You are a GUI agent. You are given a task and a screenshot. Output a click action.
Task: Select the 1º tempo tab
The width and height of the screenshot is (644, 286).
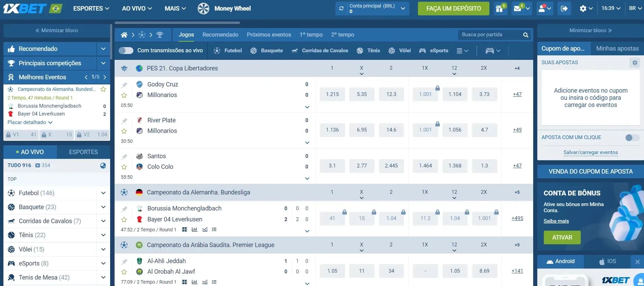click(x=311, y=35)
